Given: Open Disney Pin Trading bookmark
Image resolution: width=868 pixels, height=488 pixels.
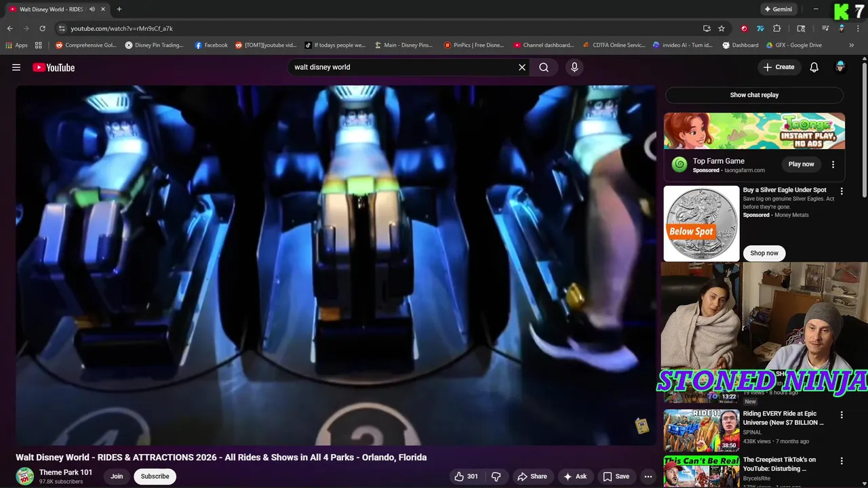Looking at the screenshot, I should tap(155, 45).
